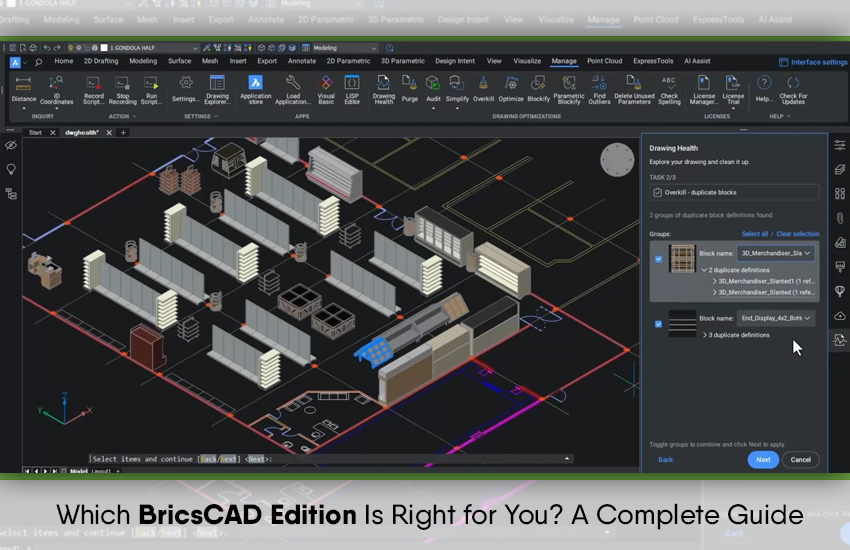Click Check For Updates
The height and width of the screenshot is (550, 850).
click(793, 90)
